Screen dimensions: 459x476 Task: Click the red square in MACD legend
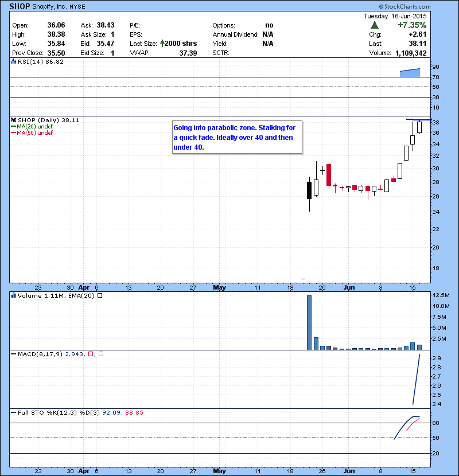coord(91,354)
